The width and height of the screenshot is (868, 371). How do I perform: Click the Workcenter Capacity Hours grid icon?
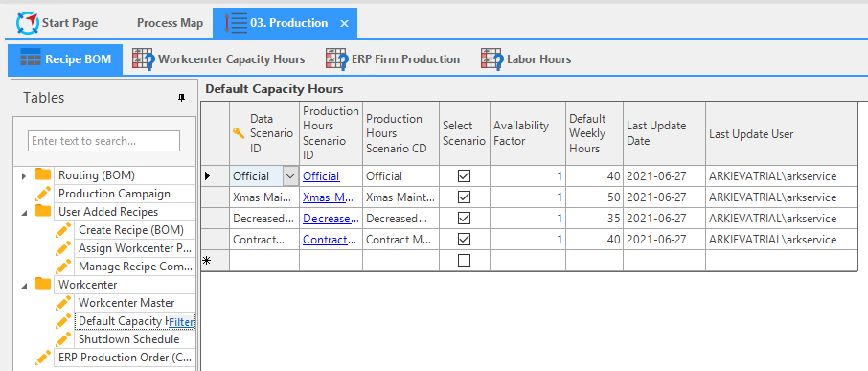click(144, 59)
